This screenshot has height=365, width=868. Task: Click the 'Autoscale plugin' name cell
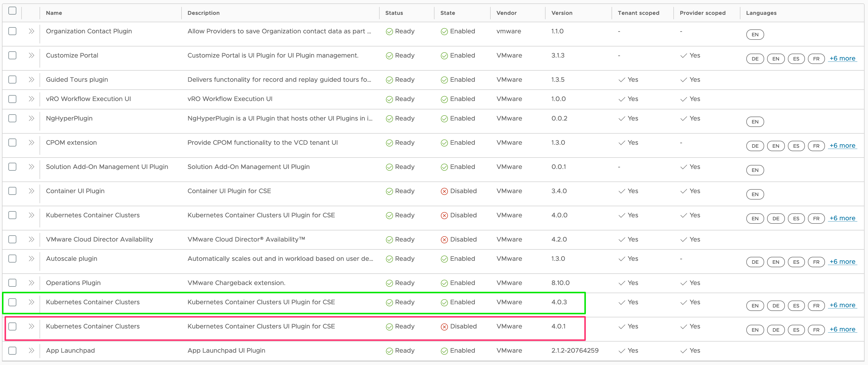[71, 259]
